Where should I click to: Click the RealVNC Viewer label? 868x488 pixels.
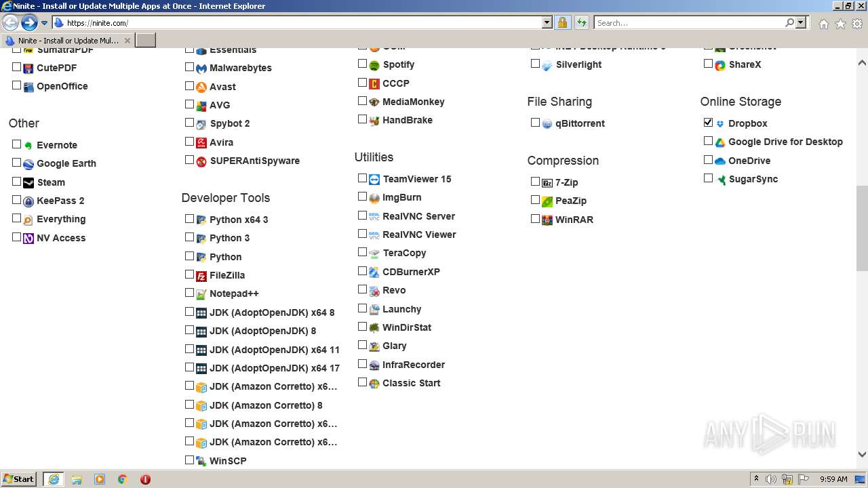pos(419,235)
